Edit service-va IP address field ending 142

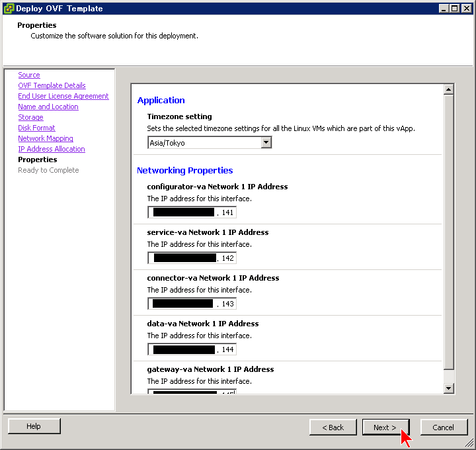[192, 258]
